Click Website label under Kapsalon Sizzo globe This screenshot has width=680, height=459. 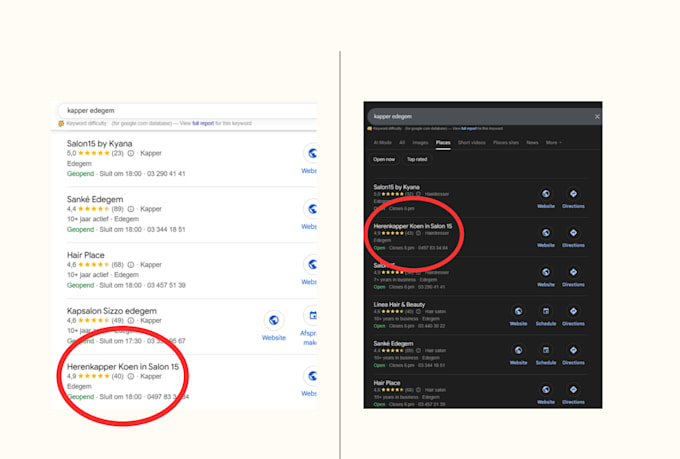click(x=274, y=338)
